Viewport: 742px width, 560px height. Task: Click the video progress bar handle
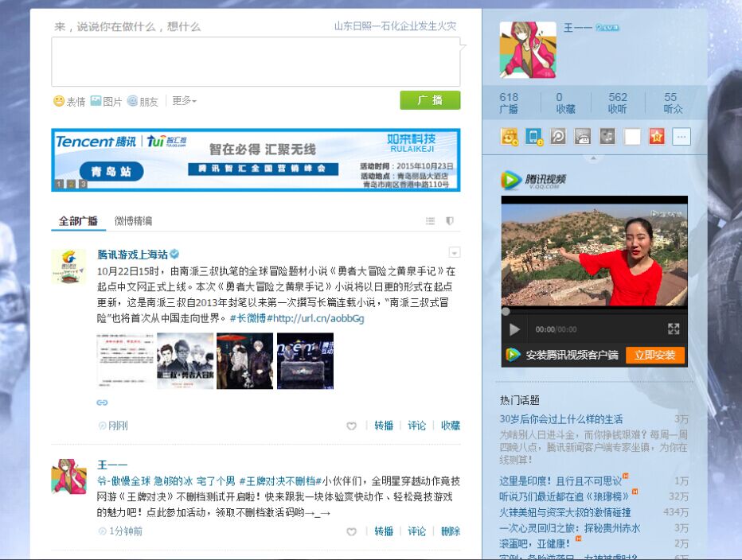click(x=506, y=311)
